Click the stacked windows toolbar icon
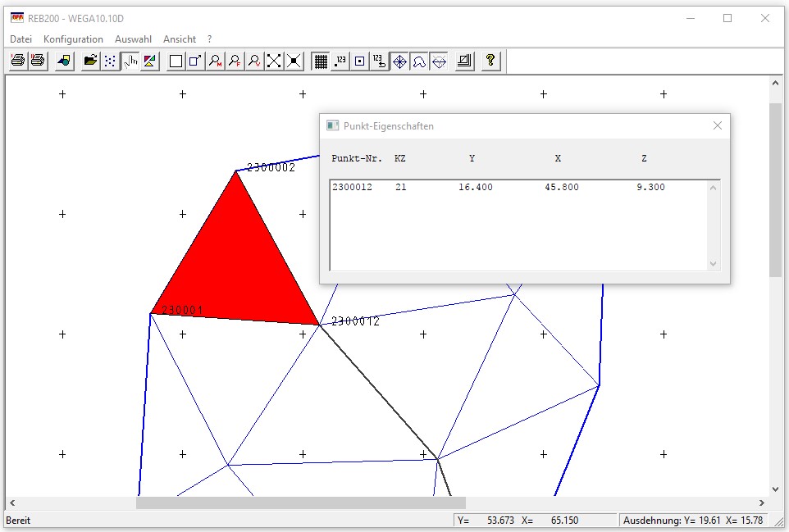789x532 pixels. [465, 61]
